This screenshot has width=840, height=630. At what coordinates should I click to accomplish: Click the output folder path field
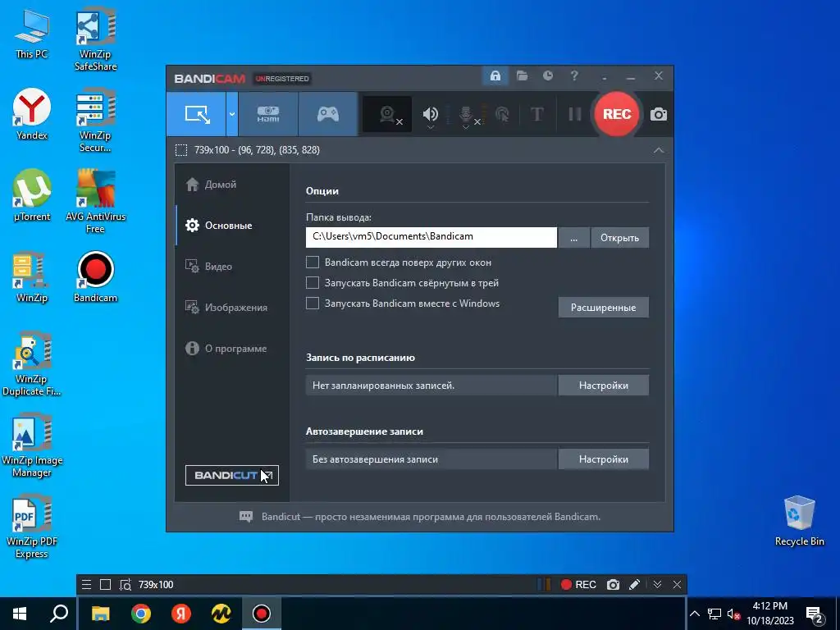(x=431, y=237)
